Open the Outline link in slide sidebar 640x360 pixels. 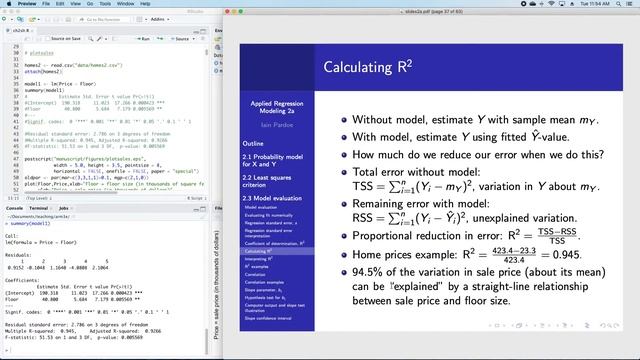[x=253, y=144]
